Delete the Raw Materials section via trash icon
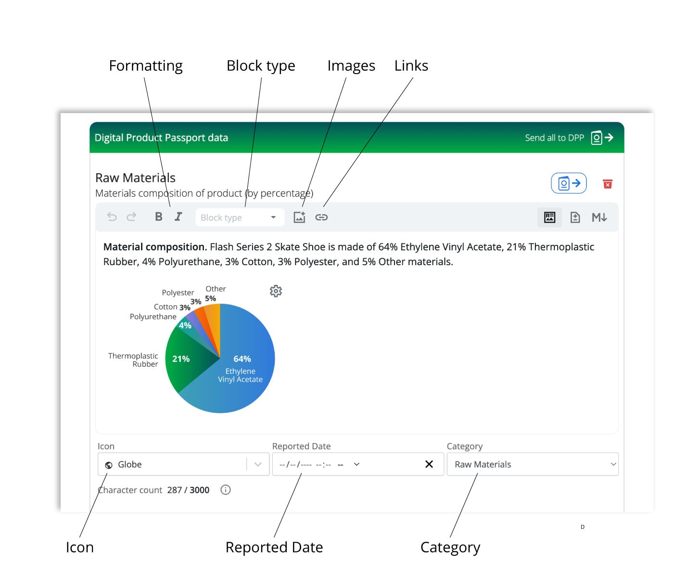Screen dimensions: 700x588 tap(608, 183)
